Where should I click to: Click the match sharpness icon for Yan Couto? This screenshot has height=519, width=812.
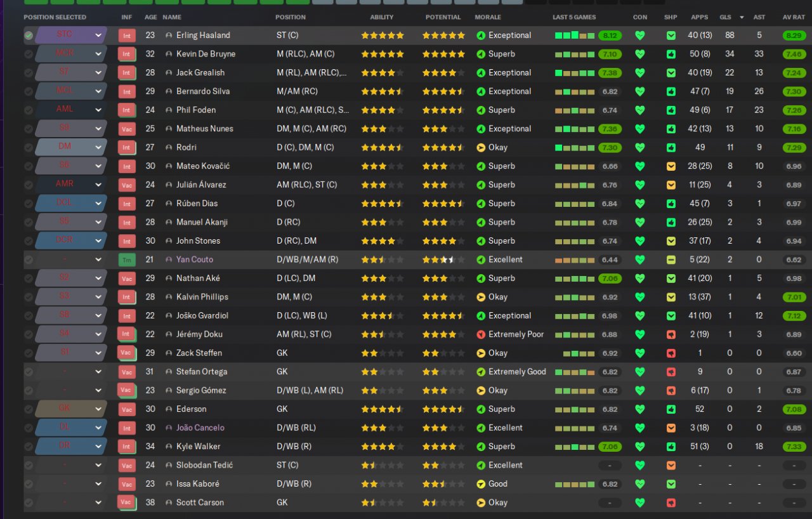(671, 259)
